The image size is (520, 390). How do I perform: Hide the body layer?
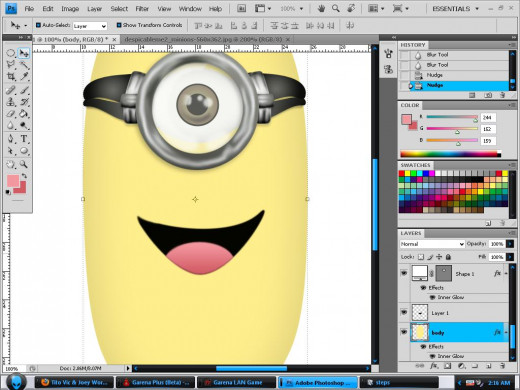click(404, 332)
